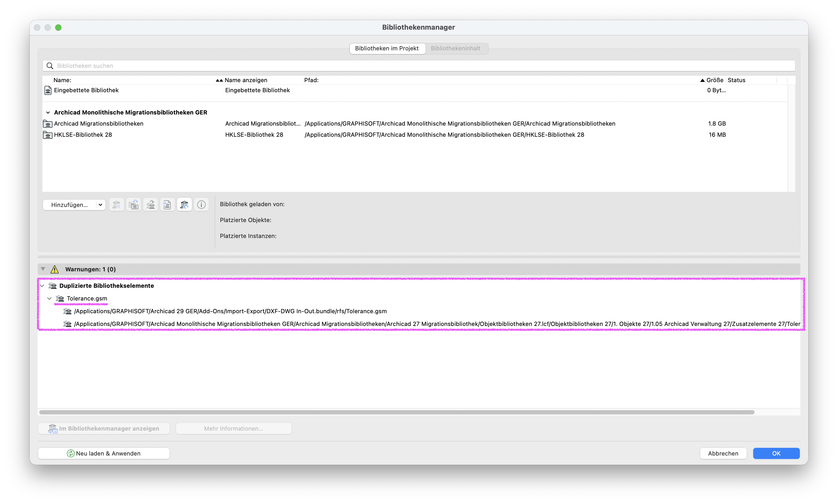Open the Hinzufügen dropdown arrow
838x504 pixels.
pos(100,205)
